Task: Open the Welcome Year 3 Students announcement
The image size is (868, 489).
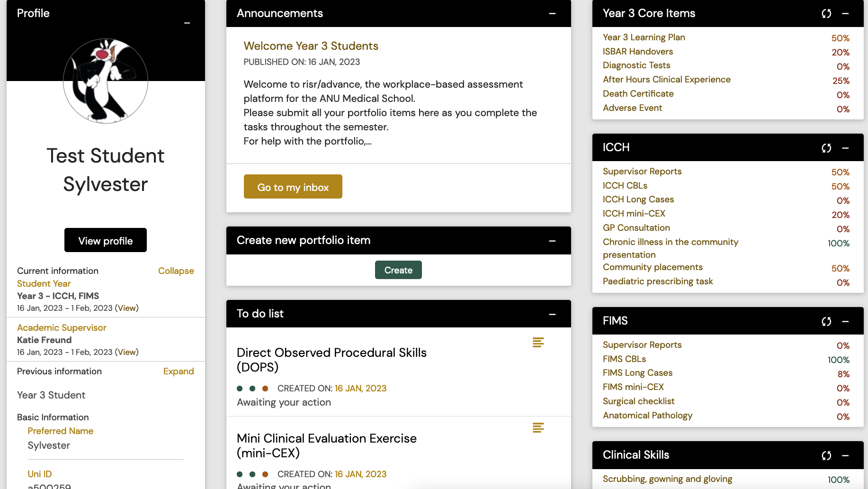Action: tap(311, 46)
